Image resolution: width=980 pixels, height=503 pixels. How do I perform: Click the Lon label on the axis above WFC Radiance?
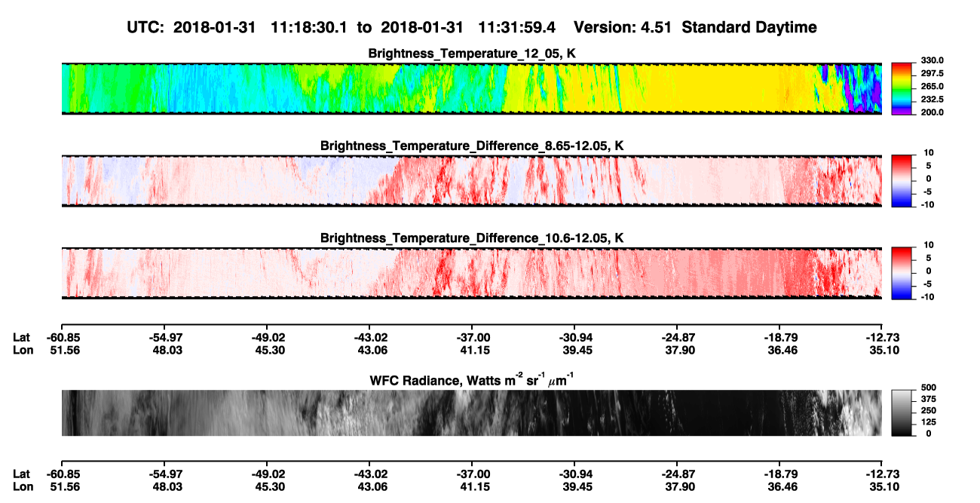coord(22,349)
